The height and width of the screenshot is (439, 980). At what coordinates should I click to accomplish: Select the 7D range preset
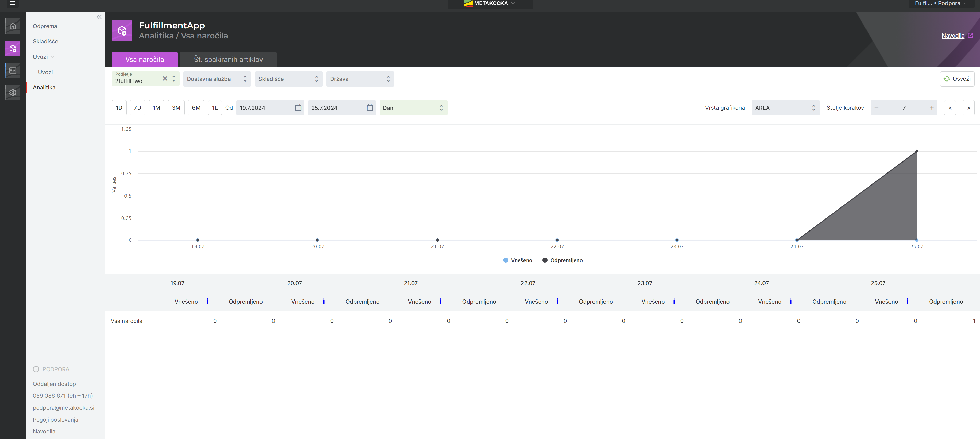coord(137,108)
